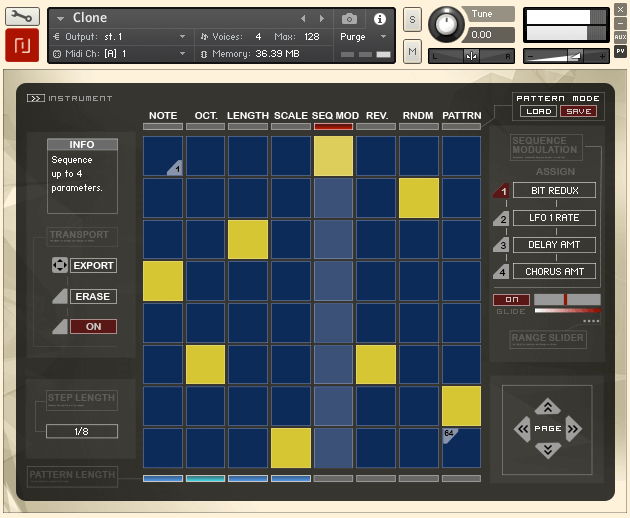Click the pattern SAVE button

pos(578,111)
